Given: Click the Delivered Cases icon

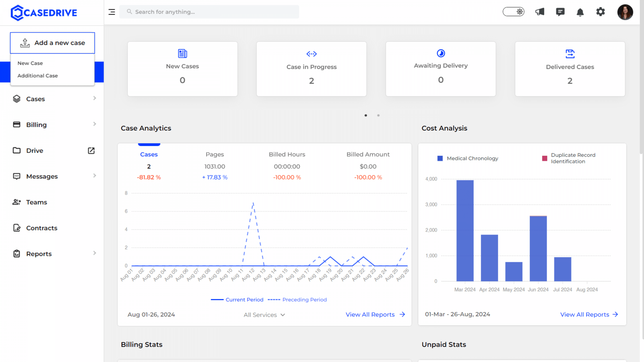Looking at the screenshot, I should click(x=570, y=54).
